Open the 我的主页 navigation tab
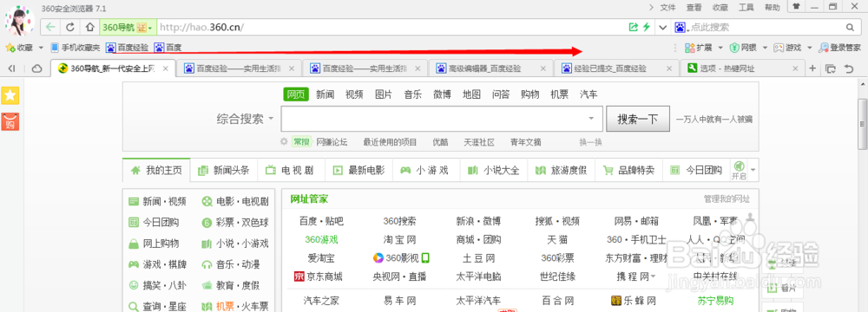 (156, 170)
